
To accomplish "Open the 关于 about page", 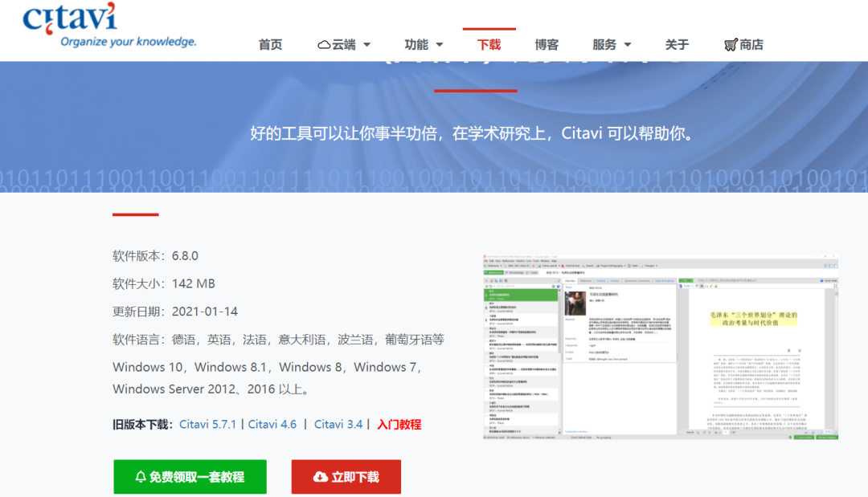I will pyautogui.click(x=677, y=45).
